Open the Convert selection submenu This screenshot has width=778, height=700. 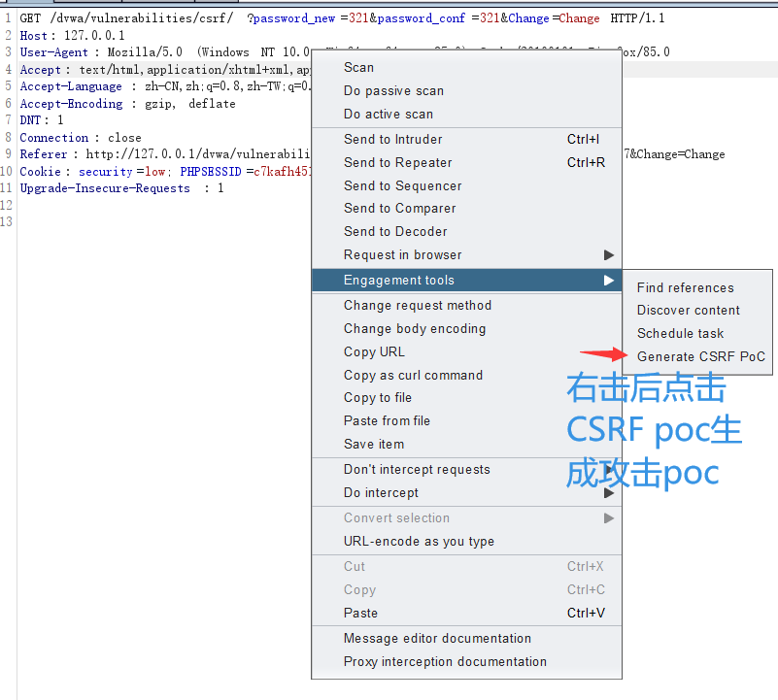point(466,518)
